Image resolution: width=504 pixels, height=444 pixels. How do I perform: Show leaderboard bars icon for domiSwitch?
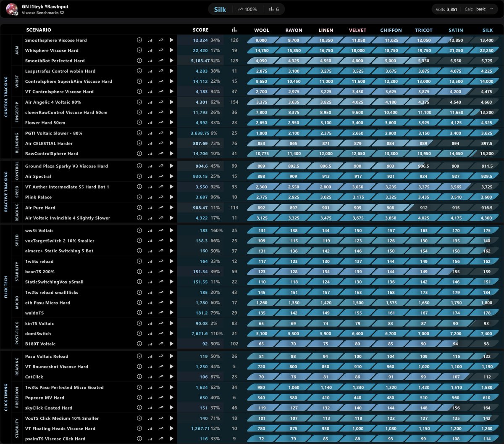point(150,333)
